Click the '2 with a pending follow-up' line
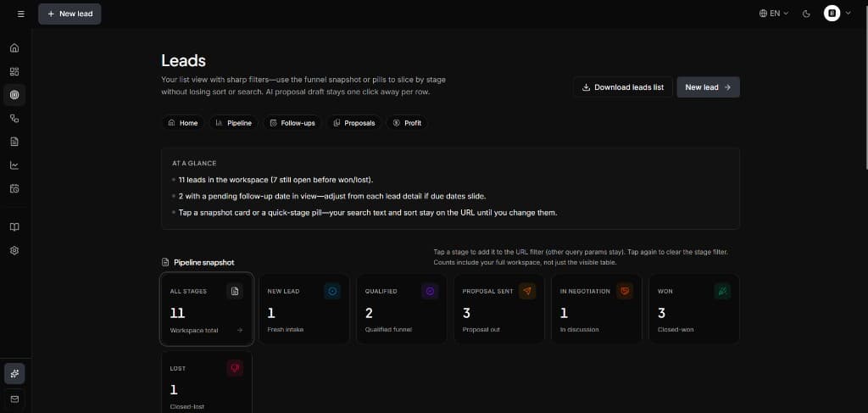 click(331, 196)
